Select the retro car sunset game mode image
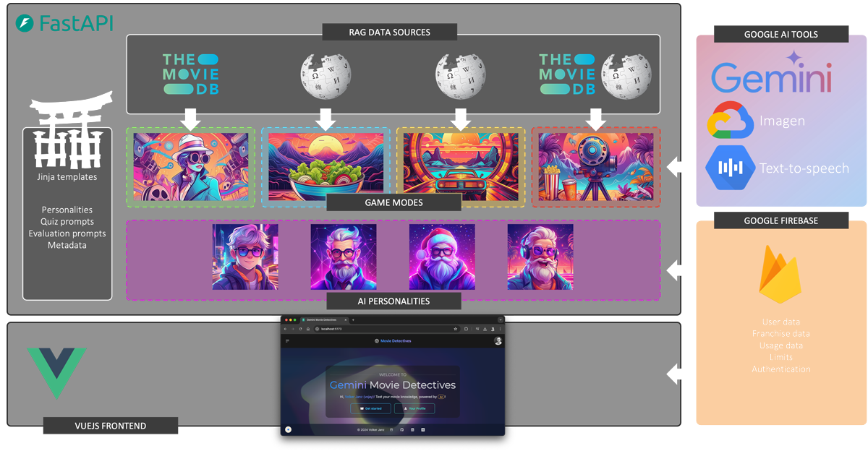This screenshot has width=868, height=451. point(460,167)
